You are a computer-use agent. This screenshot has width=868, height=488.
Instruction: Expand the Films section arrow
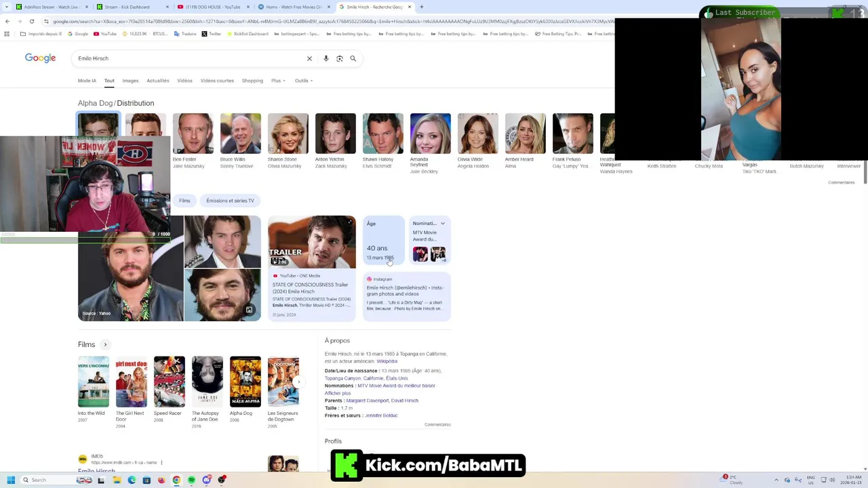tap(105, 344)
